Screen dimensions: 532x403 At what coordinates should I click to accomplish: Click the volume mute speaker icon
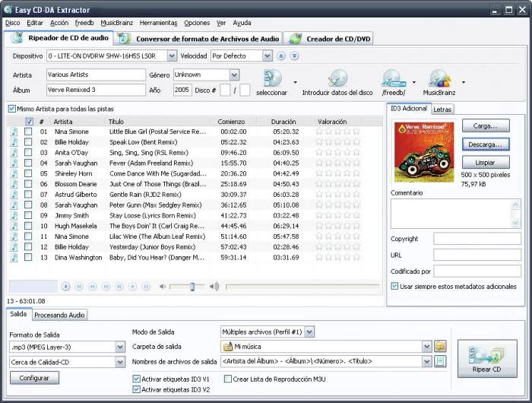click(163, 287)
